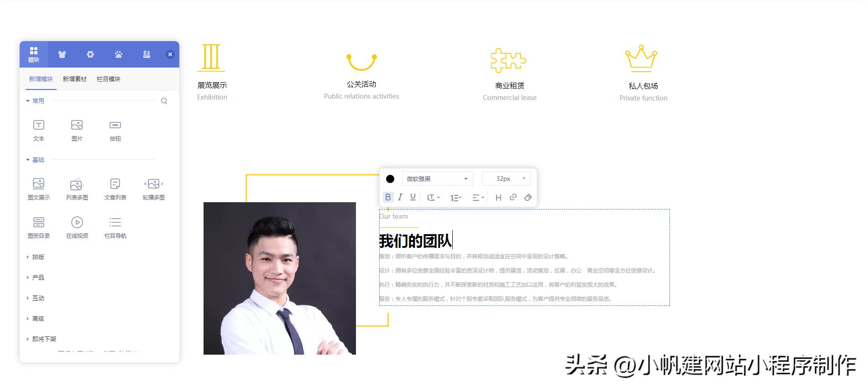This screenshot has height=388, width=868.
Task: Add a 文本 text module
Action: coord(39,130)
